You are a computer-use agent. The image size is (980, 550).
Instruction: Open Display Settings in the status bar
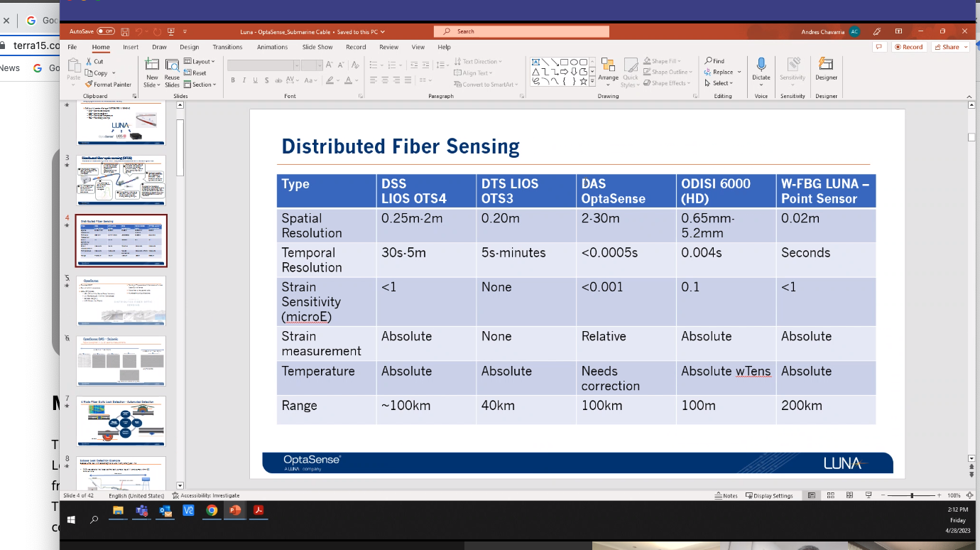[x=769, y=495]
